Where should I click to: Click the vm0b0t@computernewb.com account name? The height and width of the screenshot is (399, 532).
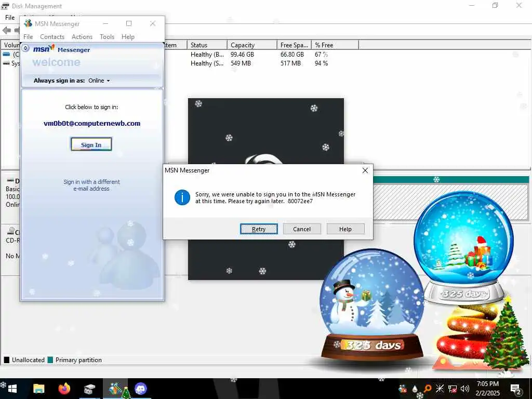coord(92,124)
